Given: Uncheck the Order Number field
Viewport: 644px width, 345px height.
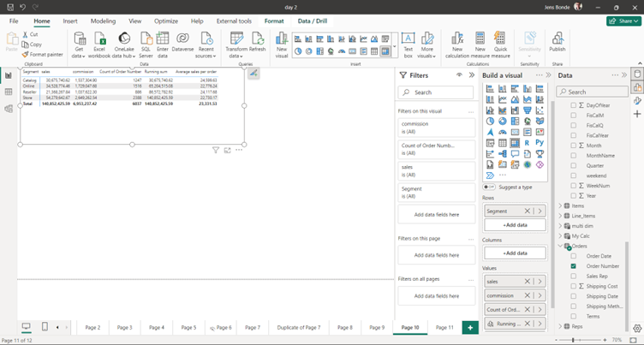Looking at the screenshot, I should 574,266.
